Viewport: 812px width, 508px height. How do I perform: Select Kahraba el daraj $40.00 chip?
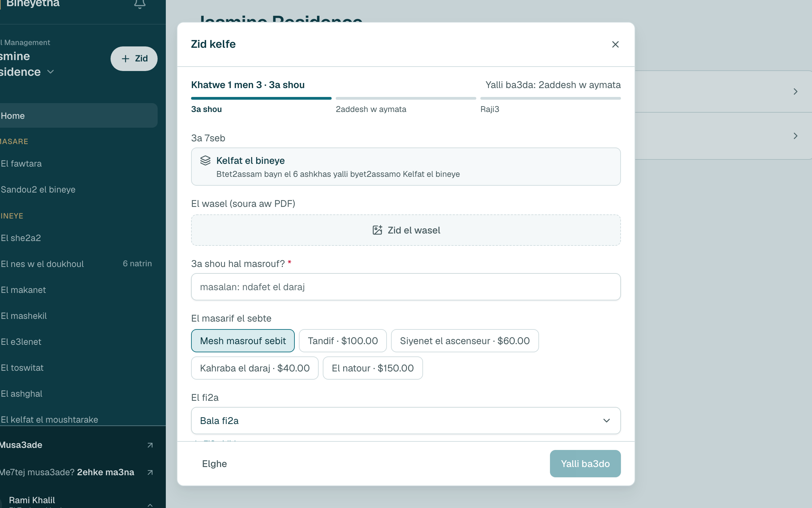coord(255,368)
